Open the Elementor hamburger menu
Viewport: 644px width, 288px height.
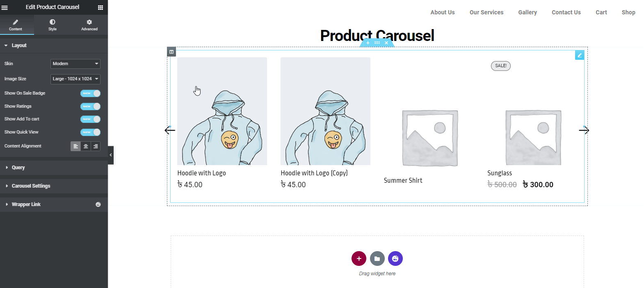[x=5, y=7]
